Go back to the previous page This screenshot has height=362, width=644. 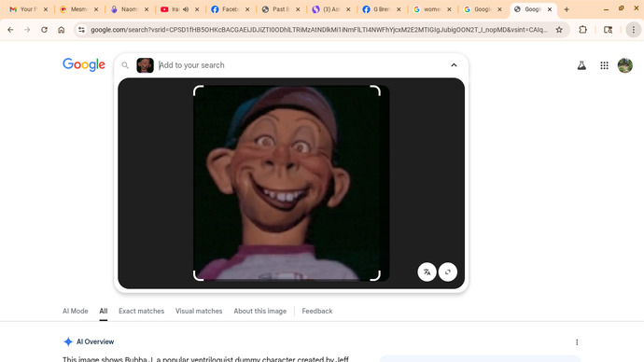(x=10, y=30)
